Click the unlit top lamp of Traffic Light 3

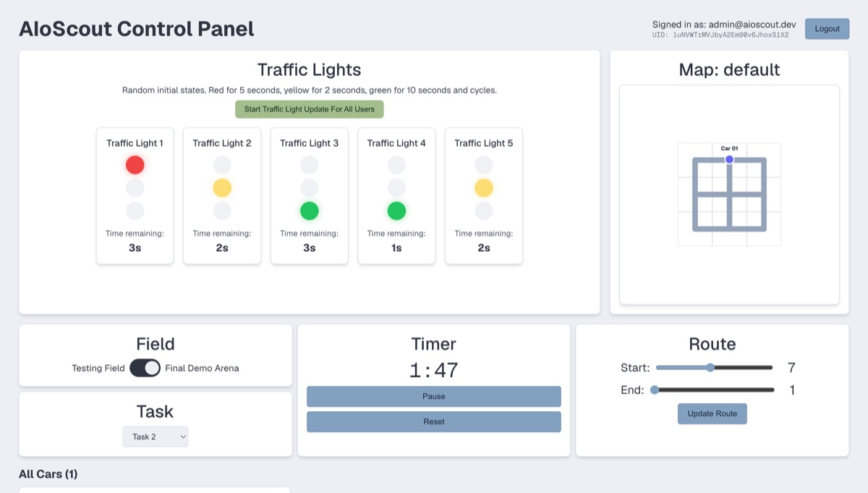(310, 165)
